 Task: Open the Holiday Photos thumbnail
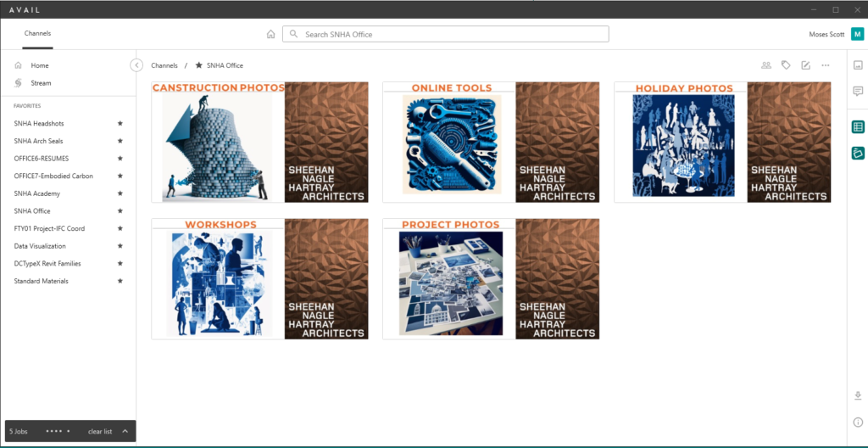[x=722, y=143]
